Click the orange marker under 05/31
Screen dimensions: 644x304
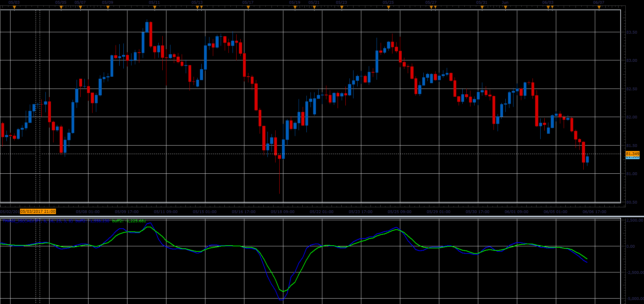point(482,7)
